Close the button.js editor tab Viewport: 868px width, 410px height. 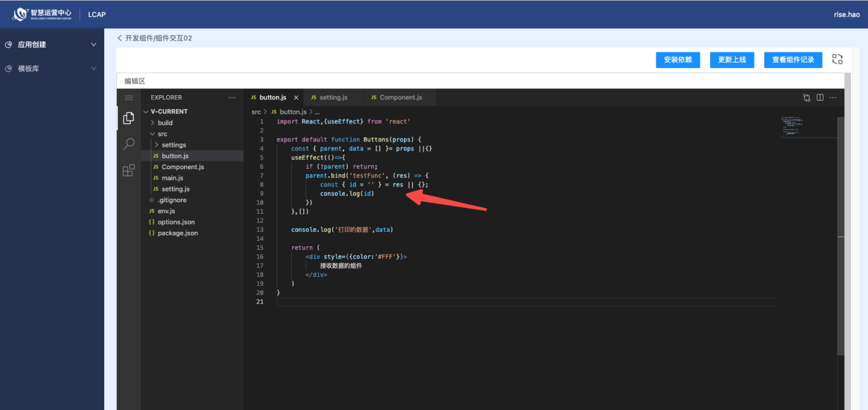295,98
